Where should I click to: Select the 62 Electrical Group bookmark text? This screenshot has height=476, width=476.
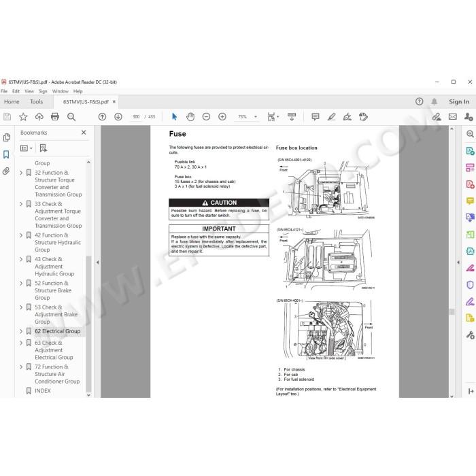coord(57,331)
